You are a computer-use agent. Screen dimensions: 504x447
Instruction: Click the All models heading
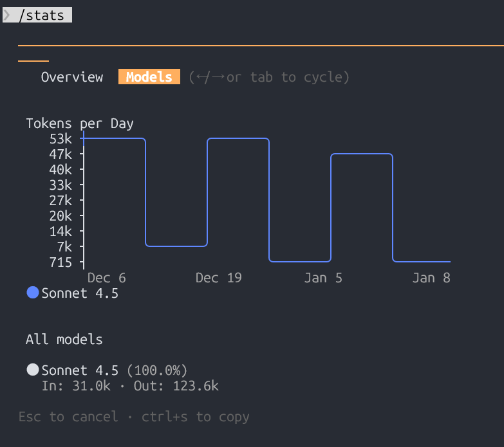click(x=64, y=340)
